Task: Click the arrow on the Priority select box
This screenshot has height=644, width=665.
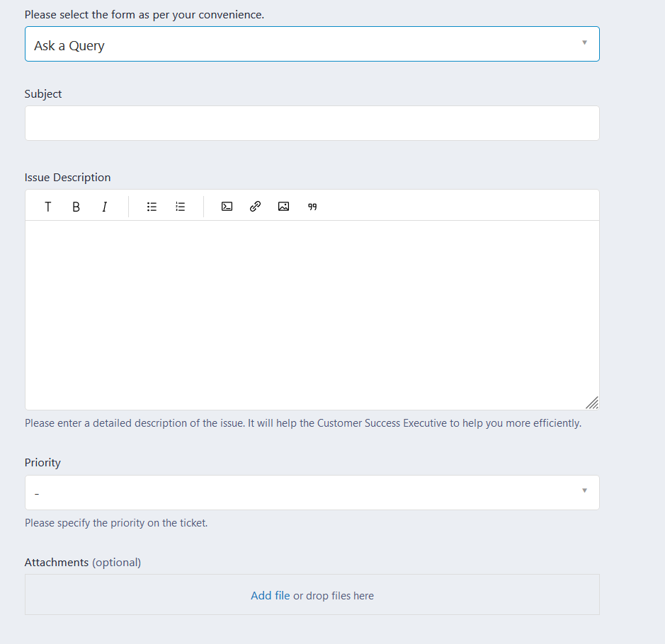Action: [584, 490]
